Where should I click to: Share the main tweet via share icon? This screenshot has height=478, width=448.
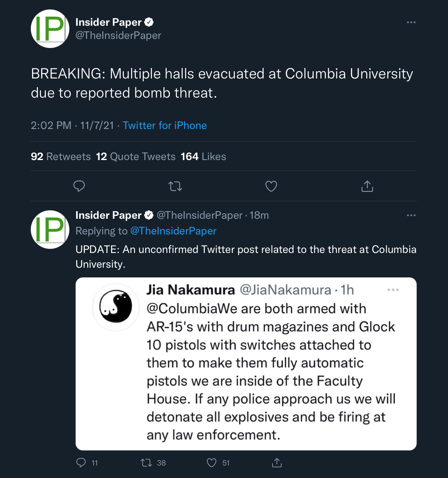pos(367,186)
